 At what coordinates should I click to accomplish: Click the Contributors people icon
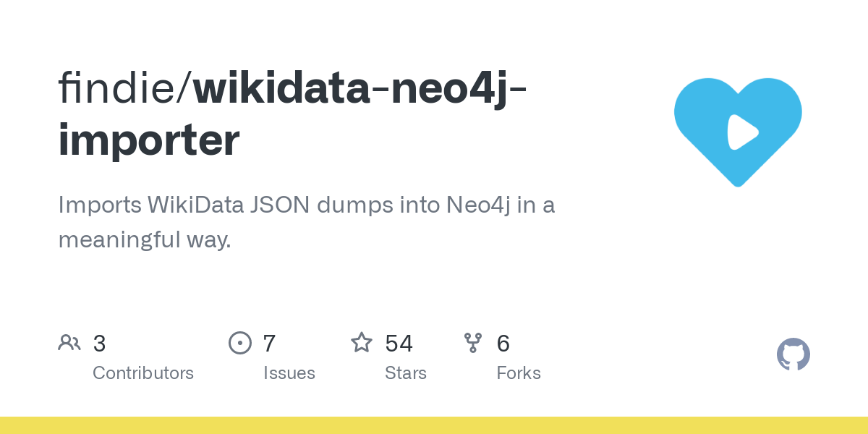click(x=69, y=343)
